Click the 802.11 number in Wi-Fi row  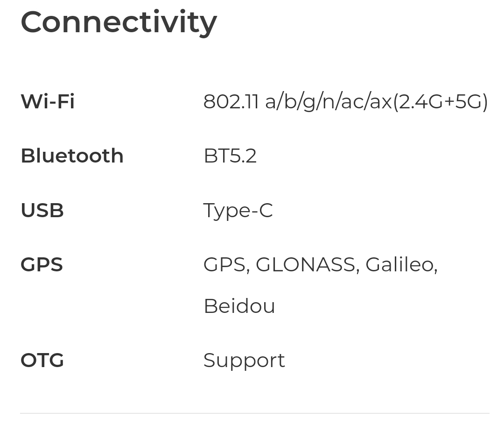[231, 102]
